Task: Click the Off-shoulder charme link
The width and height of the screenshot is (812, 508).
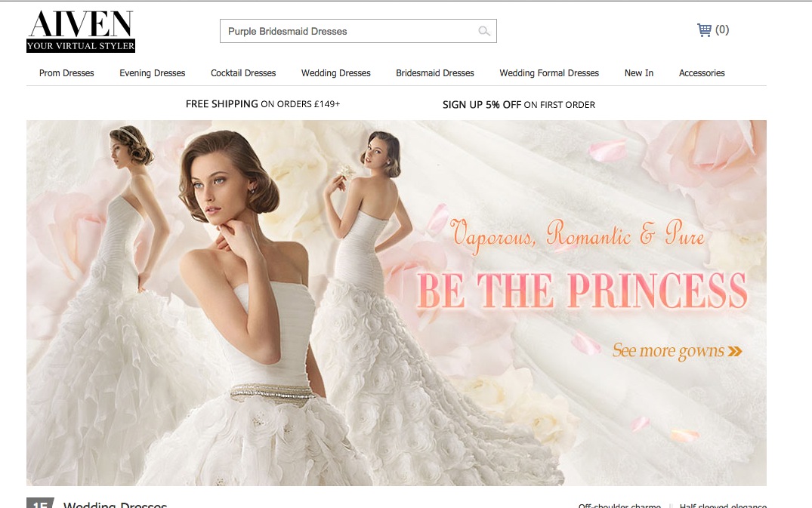Action: click(x=619, y=506)
